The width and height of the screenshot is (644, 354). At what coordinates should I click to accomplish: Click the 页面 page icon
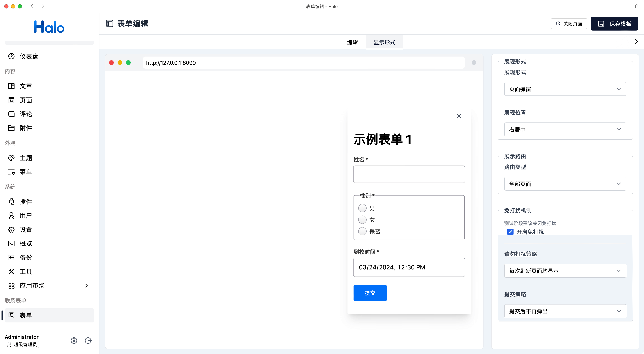tap(11, 100)
